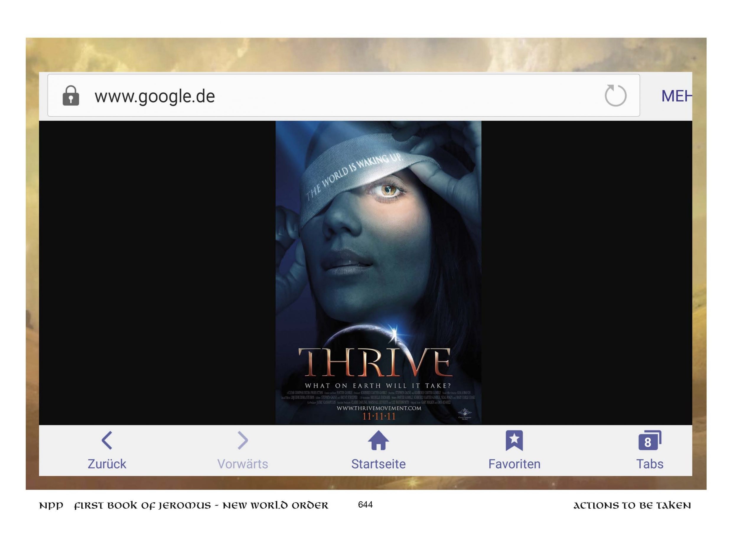Click the 11·11·11 date on poster
The image size is (756, 536).
click(379, 416)
